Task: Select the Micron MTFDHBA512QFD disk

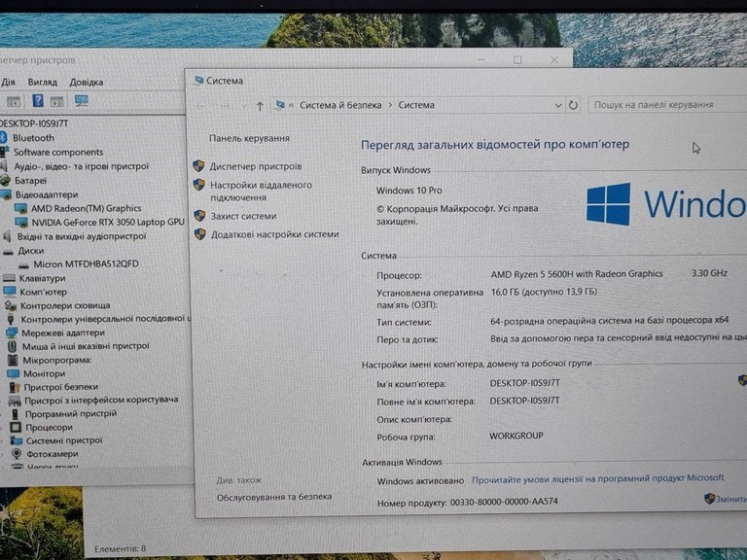Action: pos(86,264)
